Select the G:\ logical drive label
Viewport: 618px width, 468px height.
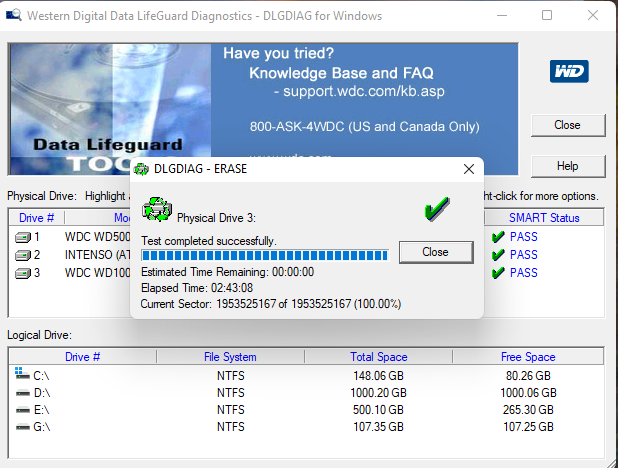(42, 427)
